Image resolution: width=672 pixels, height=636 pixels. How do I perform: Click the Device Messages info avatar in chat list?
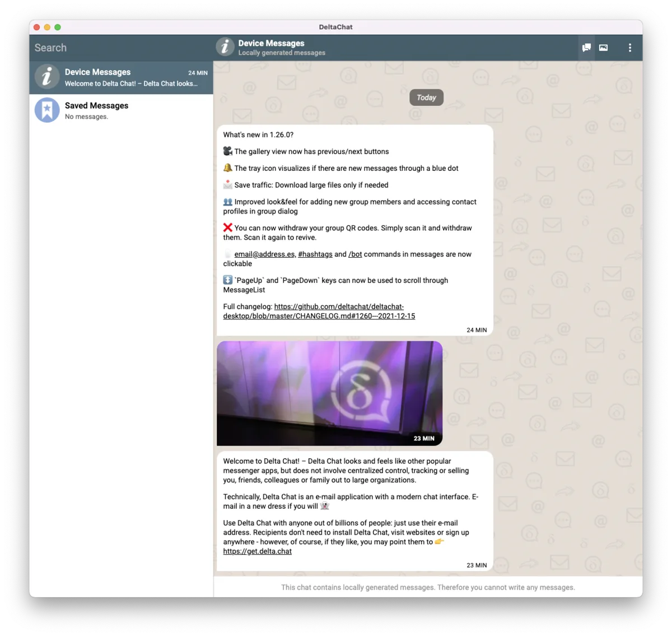point(47,77)
